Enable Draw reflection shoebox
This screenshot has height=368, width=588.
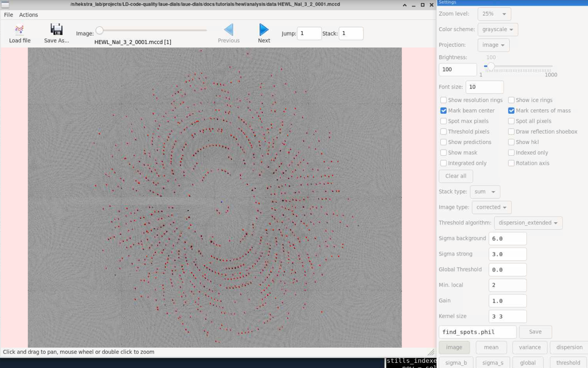point(511,131)
